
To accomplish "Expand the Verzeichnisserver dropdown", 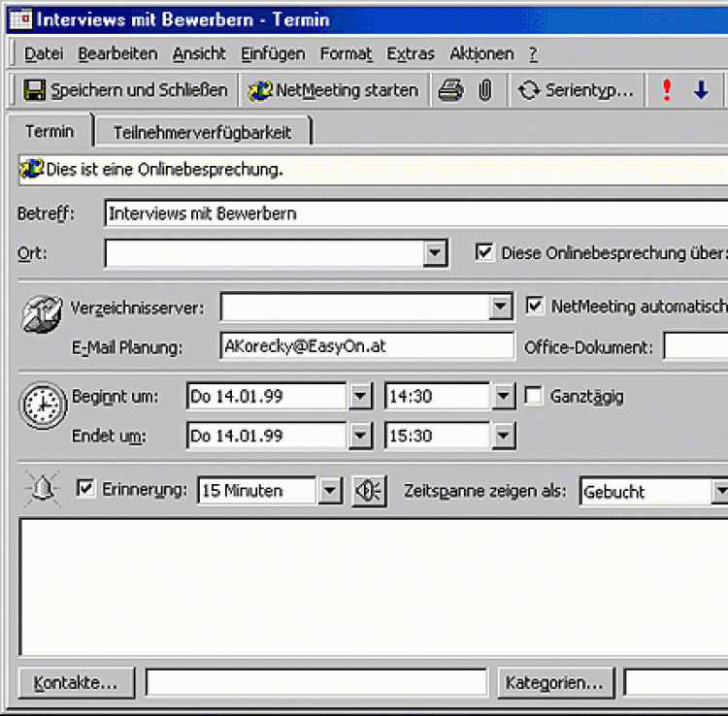I will pos(500,308).
